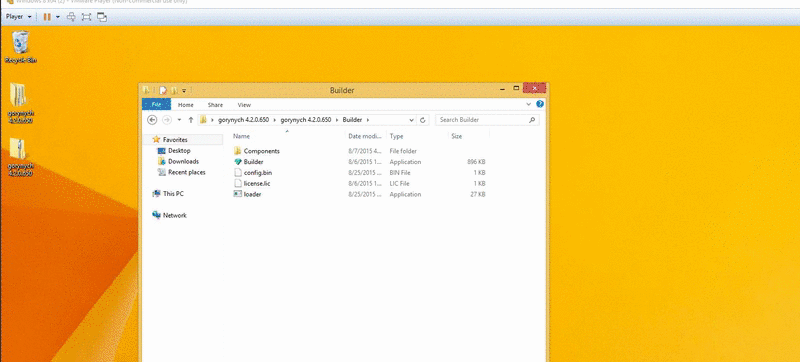Open Downloads in navigation pane
Screen dimensions: 800x362
(183, 162)
